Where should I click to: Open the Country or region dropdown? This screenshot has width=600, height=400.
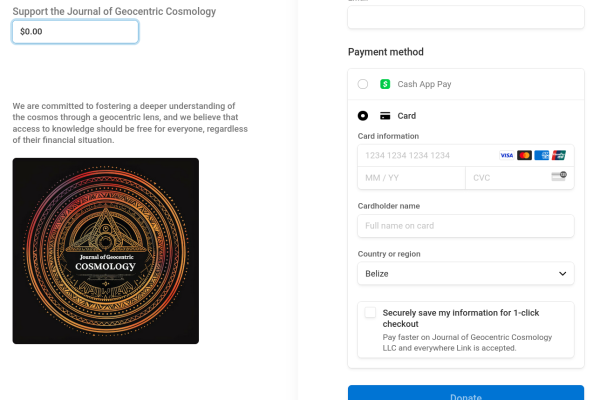coord(465,273)
